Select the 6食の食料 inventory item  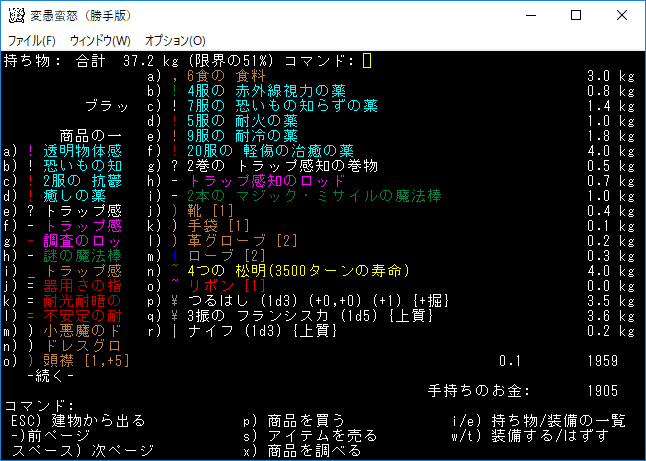[x=225, y=76]
